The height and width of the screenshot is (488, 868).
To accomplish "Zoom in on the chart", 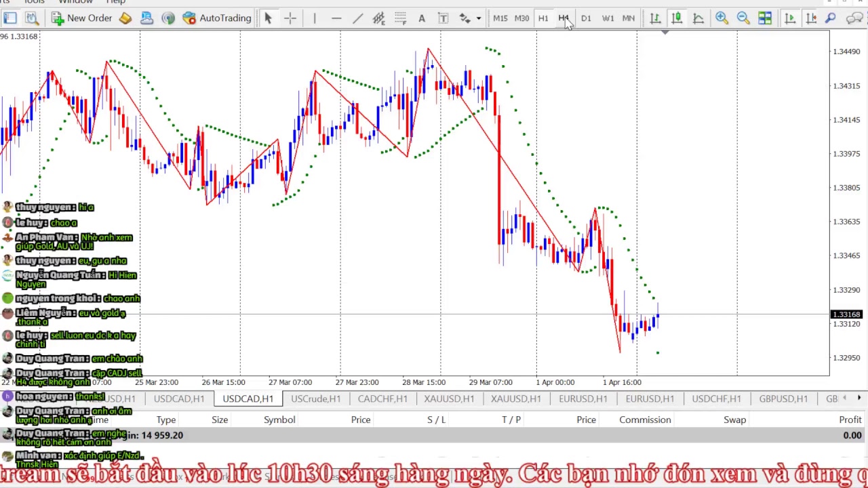I will [722, 18].
